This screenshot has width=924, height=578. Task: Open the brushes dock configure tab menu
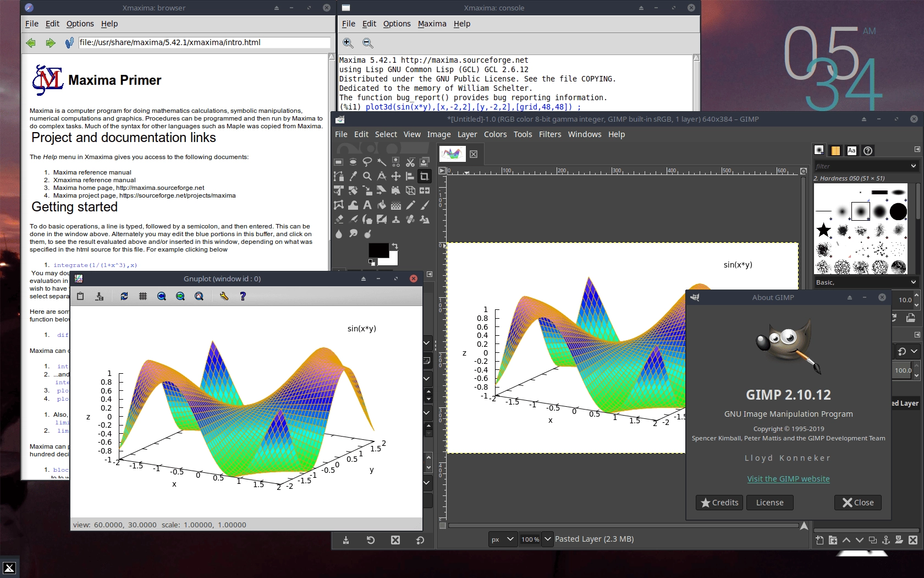pyautogui.click(x=917, y=149)
